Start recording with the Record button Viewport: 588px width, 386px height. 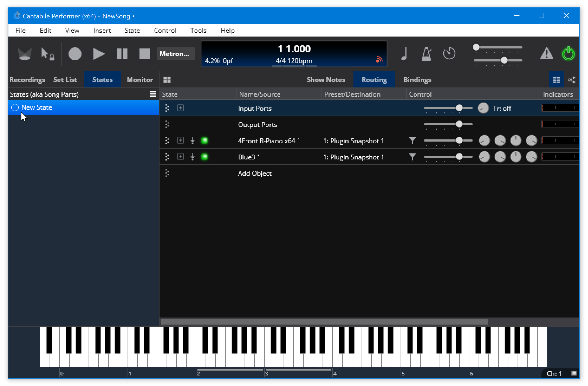pos(75,54)
